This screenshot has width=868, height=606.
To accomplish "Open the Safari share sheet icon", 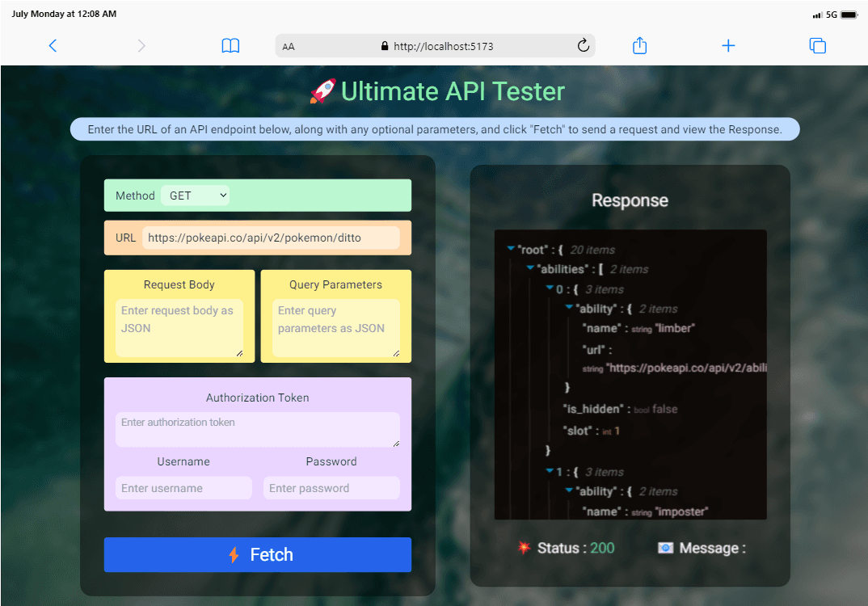I will [639, 46].
